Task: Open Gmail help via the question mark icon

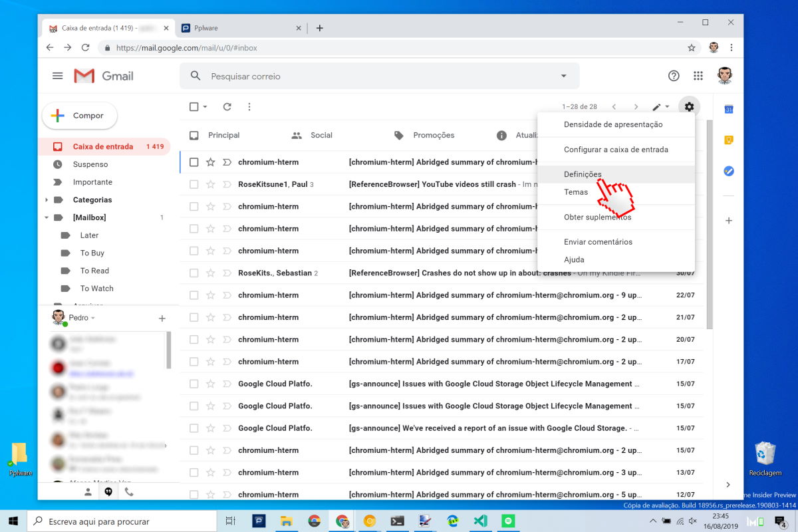Action: [674, 76]
